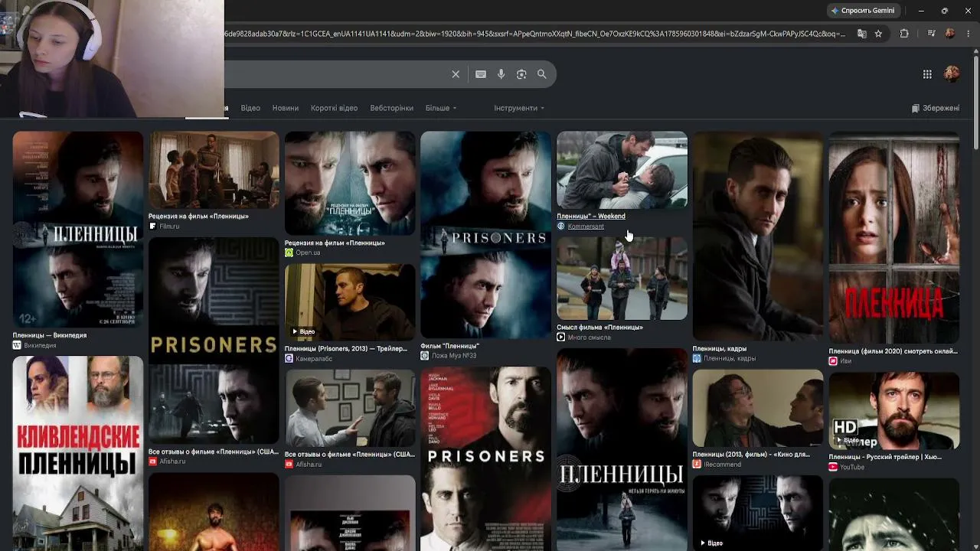Switch to the Новини tab
980x551 pixels.
(x=286, y=108)
